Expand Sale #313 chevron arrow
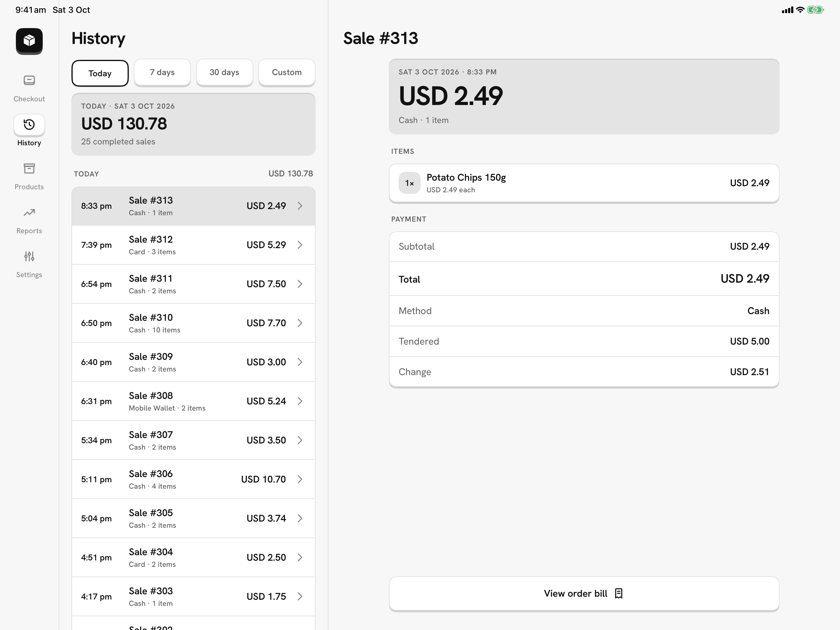This screenshot has height=630, width=840. pos(300,206)
